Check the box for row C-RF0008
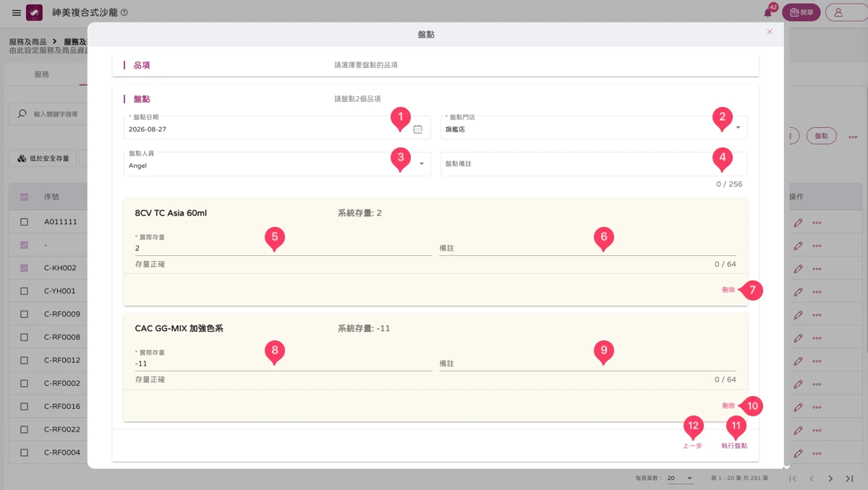This screenshot has height=490, width=868. 24,338
